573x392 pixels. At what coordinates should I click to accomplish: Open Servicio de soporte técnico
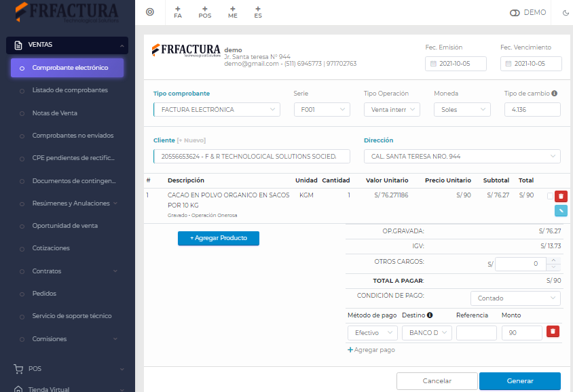click(72, 316)
